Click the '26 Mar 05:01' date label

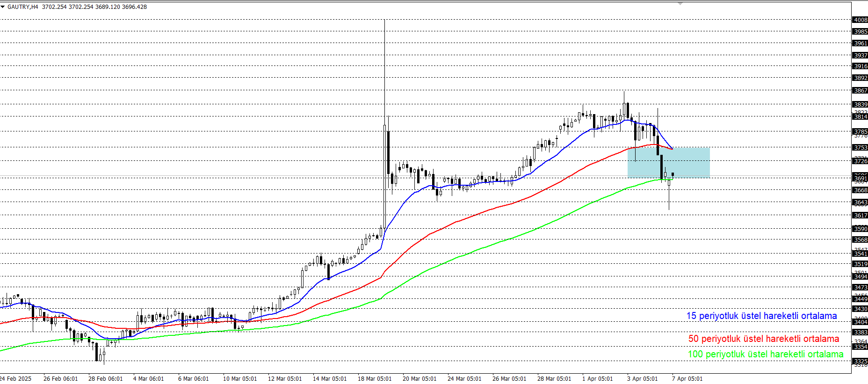coord(509,378)
